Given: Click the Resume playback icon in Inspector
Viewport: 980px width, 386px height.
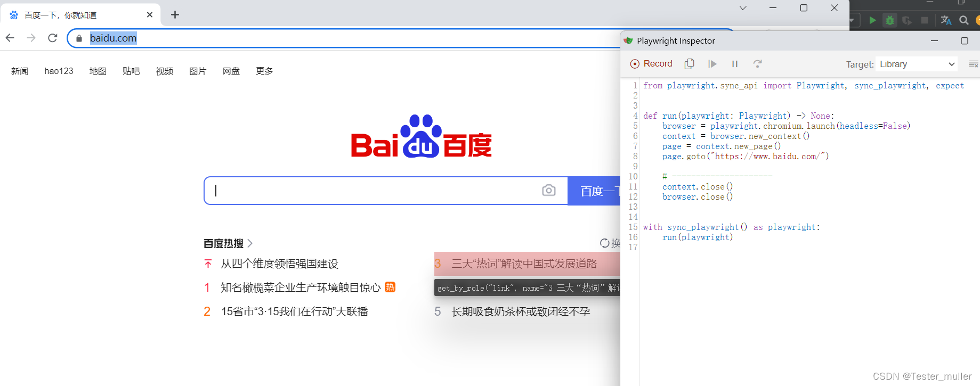Looking at the screenshot, I should click(712, 64).
